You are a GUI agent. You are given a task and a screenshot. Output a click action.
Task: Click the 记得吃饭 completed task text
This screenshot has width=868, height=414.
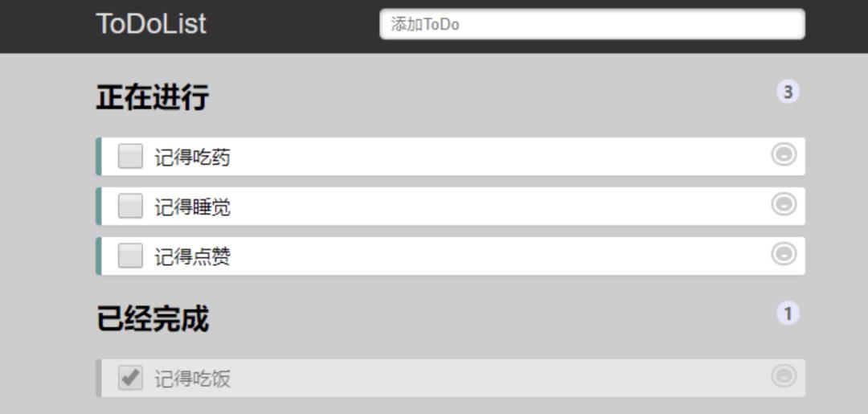pyautogui.click(x=192, y=379)
